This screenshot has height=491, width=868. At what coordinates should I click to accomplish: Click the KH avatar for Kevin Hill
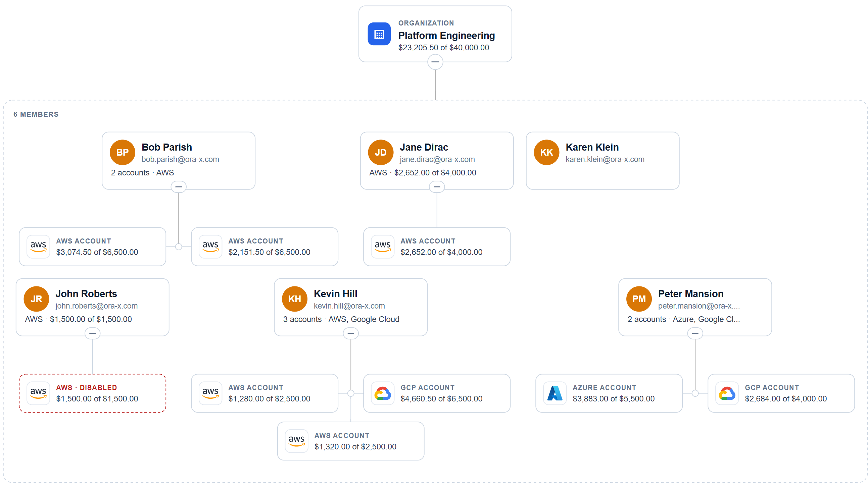click(x=294, y=298)
